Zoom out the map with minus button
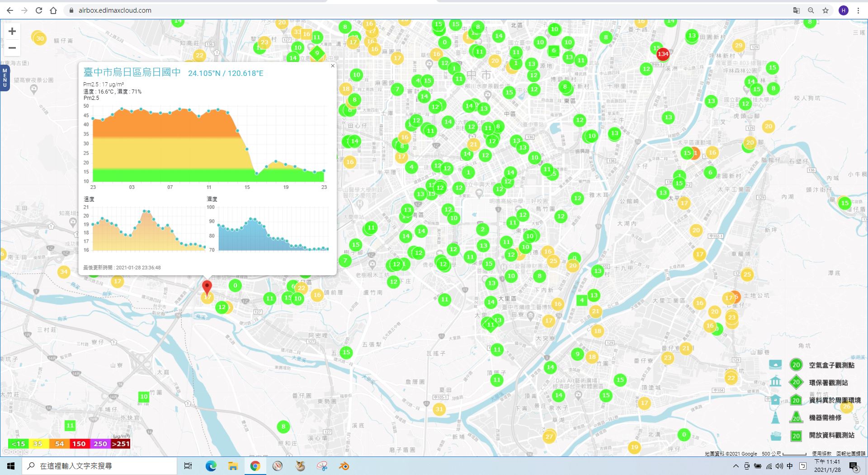Screen dimensions: 868x475 point(12,48)
